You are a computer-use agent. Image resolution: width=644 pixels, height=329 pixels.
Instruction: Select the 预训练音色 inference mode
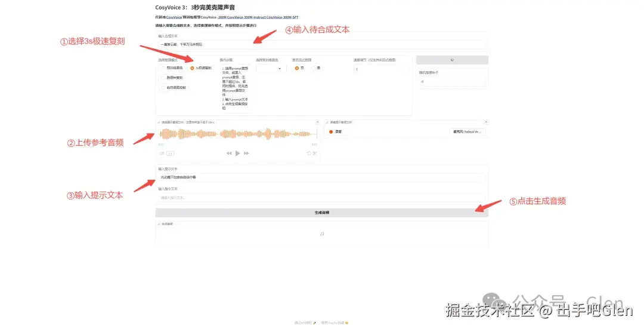pos(172,68)
